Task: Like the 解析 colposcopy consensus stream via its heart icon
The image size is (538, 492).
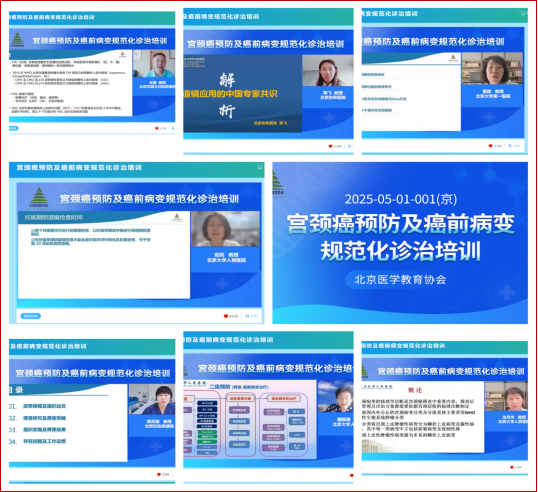Action: coord(330,146)
